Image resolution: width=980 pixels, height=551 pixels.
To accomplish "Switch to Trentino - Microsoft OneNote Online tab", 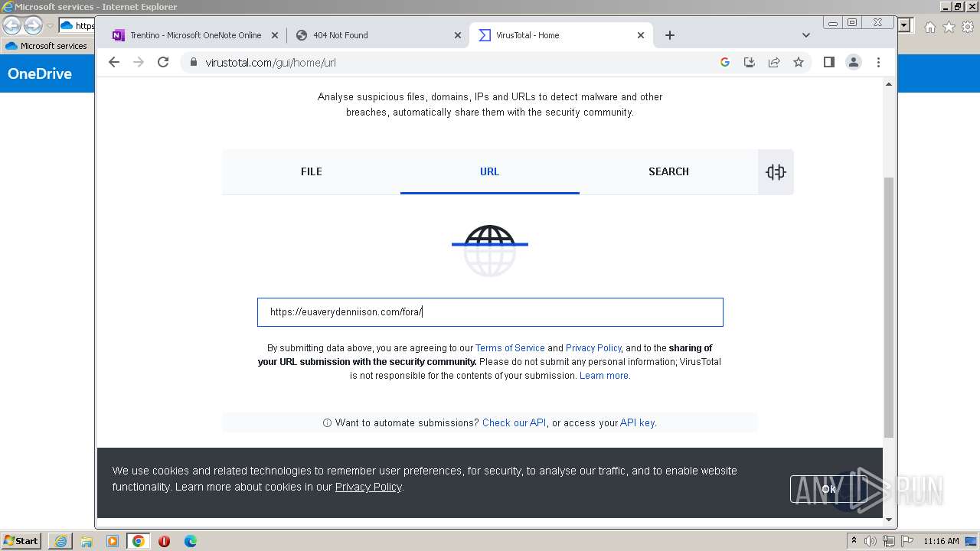I will (194, 35).
